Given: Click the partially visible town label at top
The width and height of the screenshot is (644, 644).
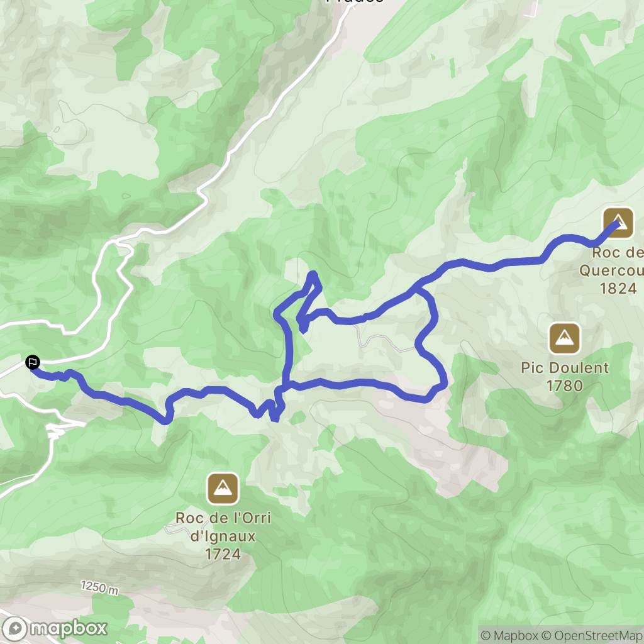Looking at the screenshot, I should 355,2.
